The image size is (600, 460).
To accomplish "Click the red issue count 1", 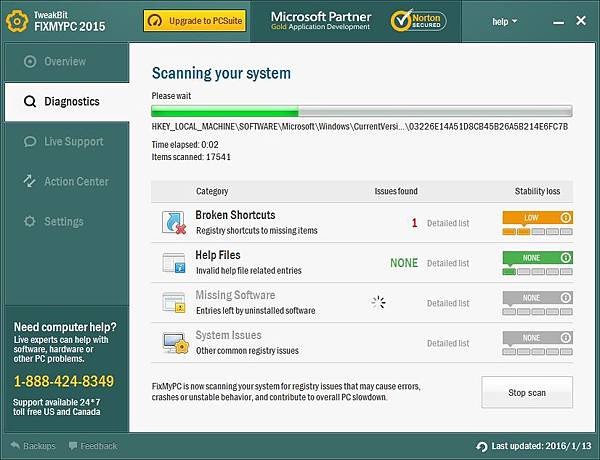I will coord(414,223).
